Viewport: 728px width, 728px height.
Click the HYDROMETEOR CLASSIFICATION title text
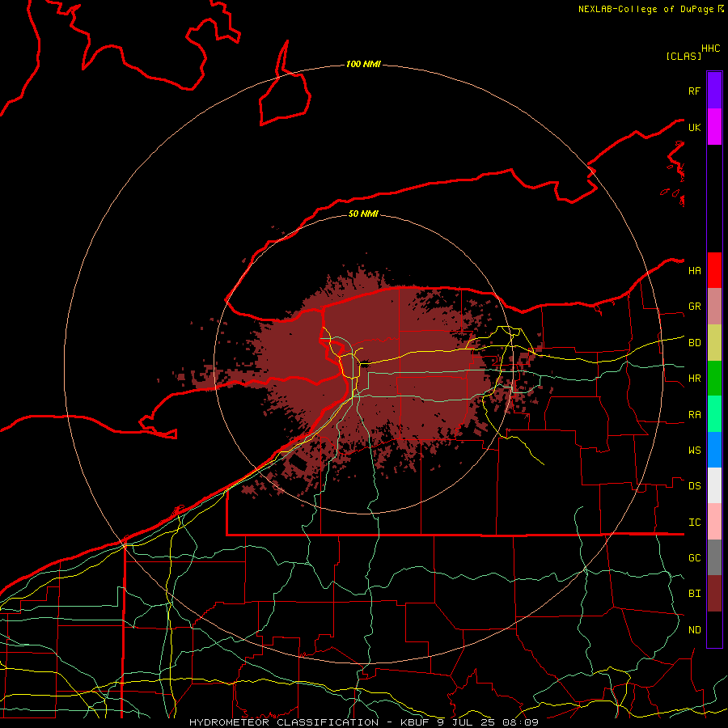coord(284,722)
